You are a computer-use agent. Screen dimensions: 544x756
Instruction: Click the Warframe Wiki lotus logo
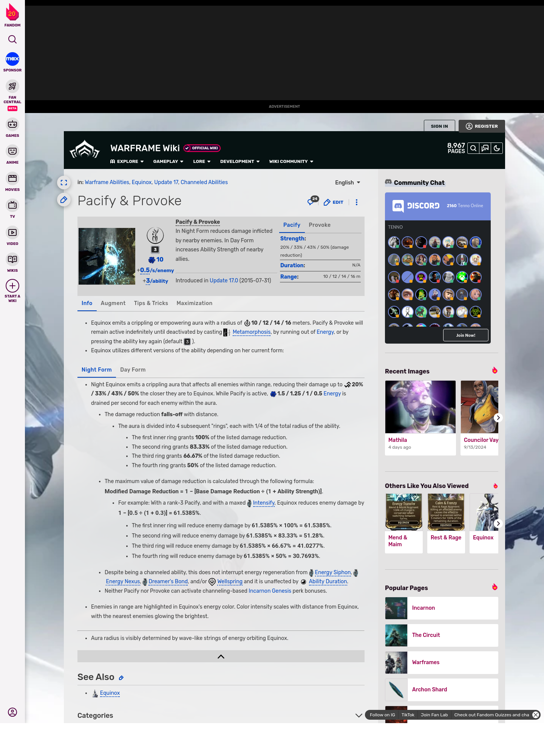coord(85,149)
